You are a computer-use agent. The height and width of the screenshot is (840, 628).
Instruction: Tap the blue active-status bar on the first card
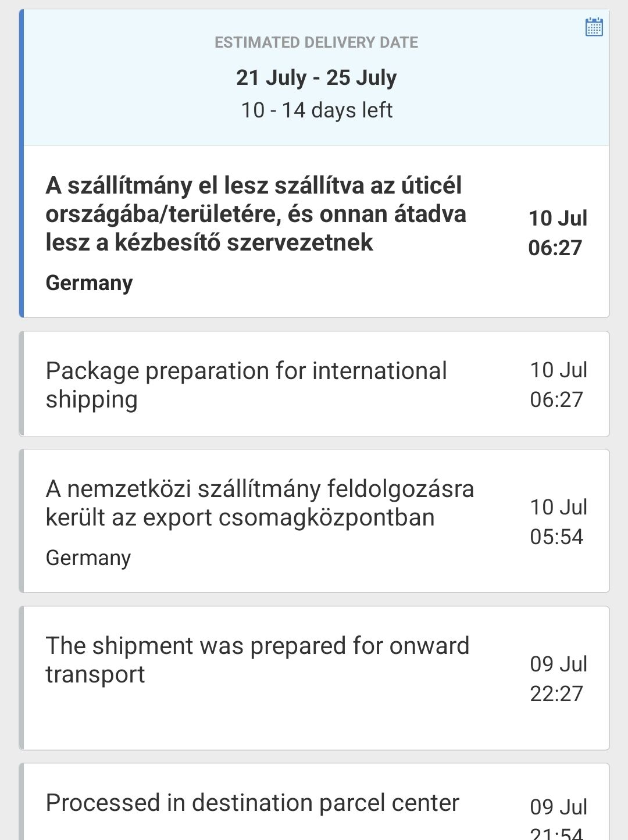22,163
